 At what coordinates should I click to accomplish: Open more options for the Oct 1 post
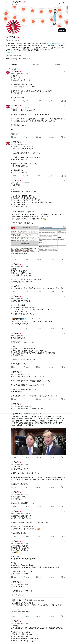65,181
